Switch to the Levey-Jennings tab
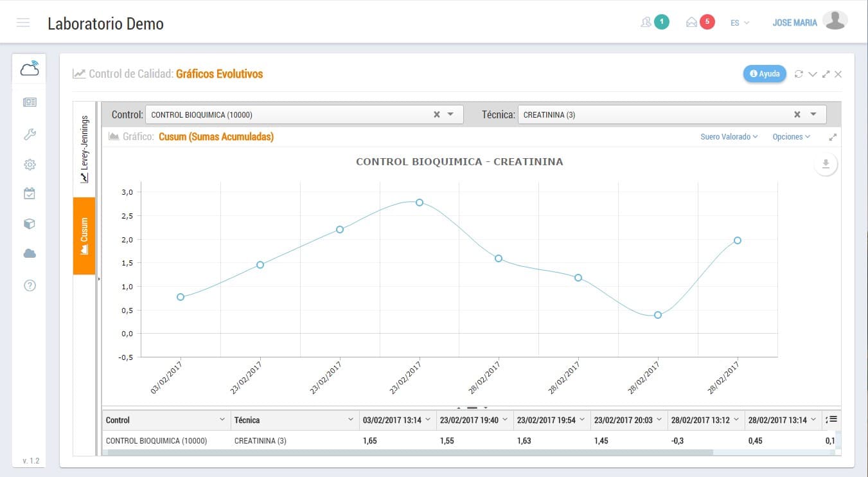 click(x=84, y=149)
